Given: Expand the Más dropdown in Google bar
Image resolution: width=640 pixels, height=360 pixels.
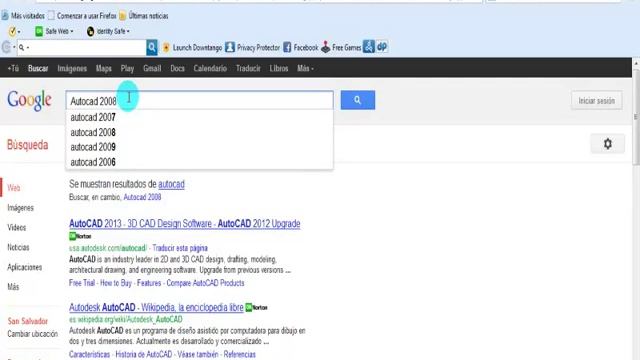Looking at the screenshot, I should 305,69.
